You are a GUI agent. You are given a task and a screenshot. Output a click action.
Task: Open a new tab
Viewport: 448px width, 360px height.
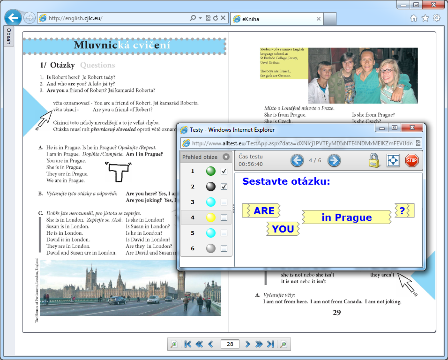pyautogui.click(x=330, y=19)
